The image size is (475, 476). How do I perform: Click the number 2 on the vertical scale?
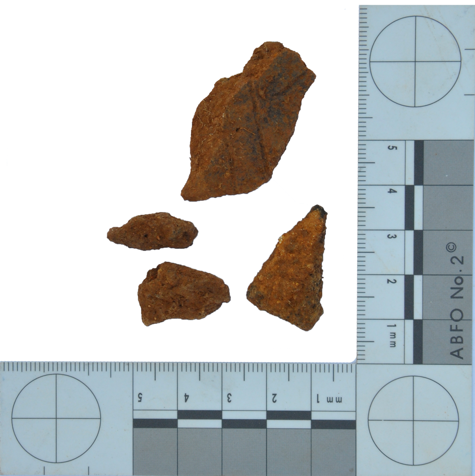392,281
